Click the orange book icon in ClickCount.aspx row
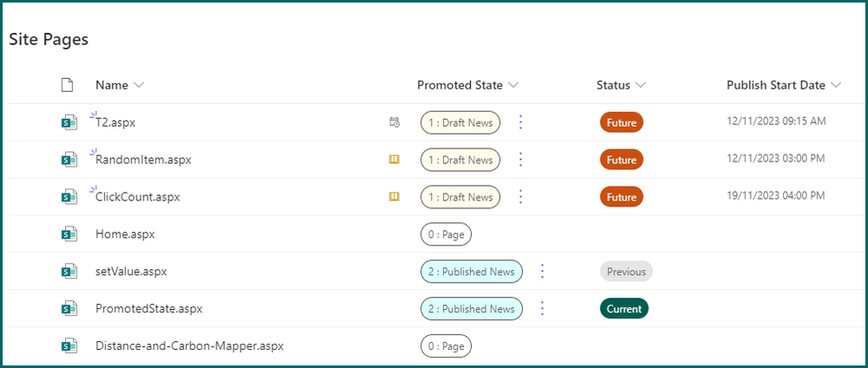This screenshot has width=868, height=368. tap(394, 197)
